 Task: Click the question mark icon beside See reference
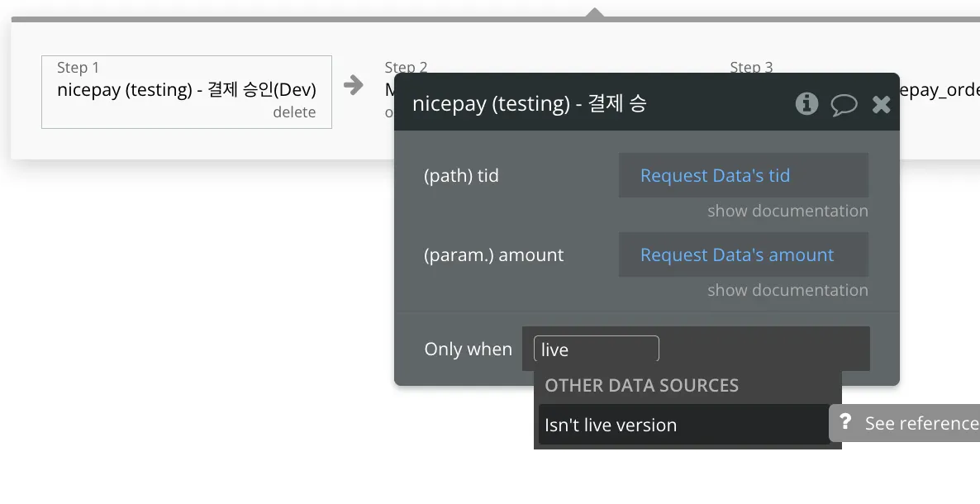845,422
